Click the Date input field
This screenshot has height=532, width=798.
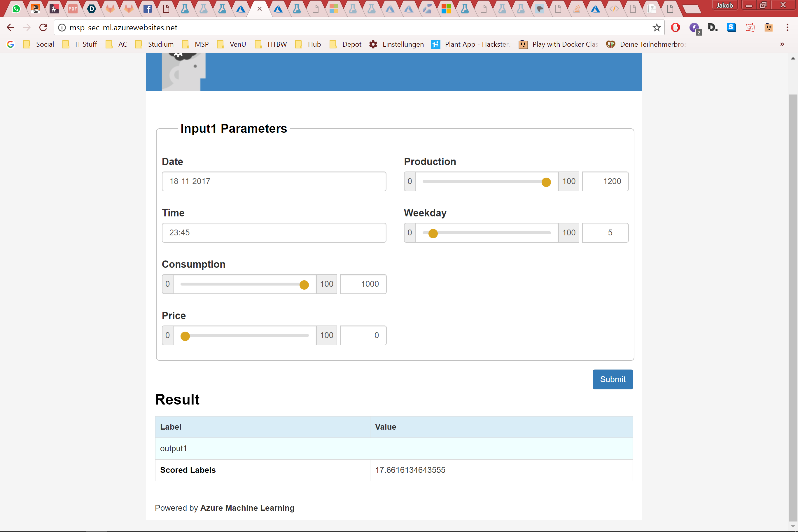tap(274, 181)
